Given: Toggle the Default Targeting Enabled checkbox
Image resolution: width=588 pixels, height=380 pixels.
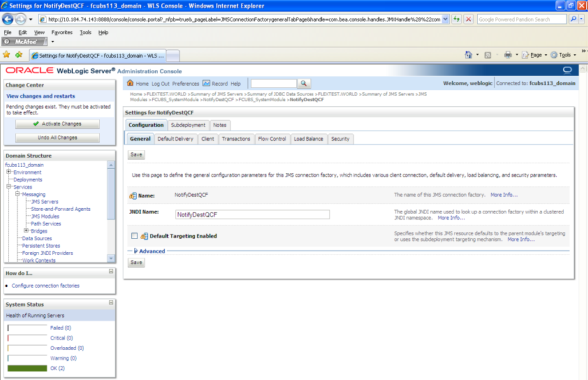Looking at the screenshot, I should point(135,236).
